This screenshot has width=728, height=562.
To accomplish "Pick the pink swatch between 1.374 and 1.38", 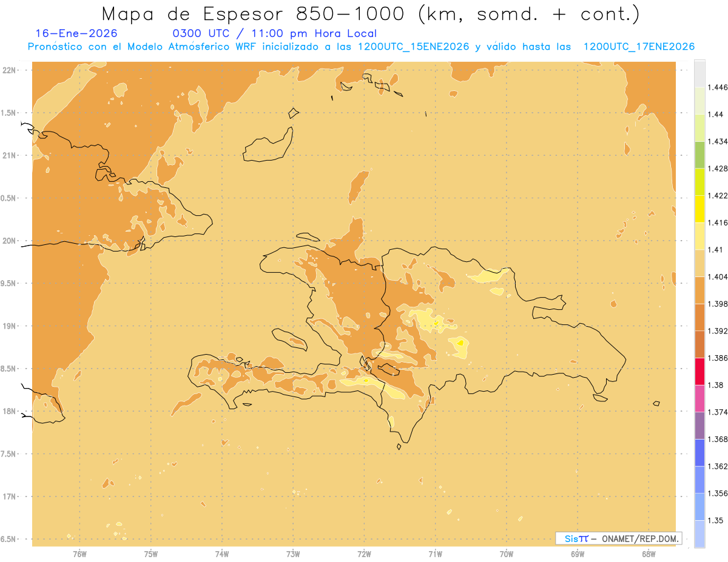I will coord(699,398).
